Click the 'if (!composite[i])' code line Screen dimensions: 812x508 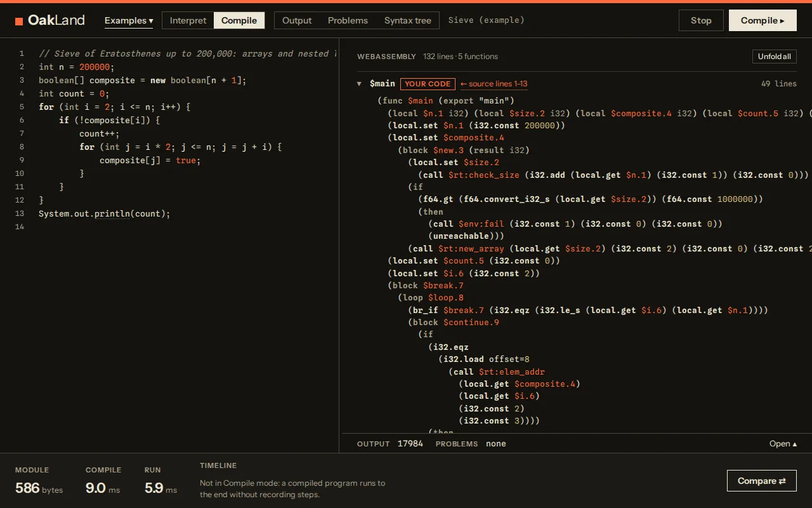(110, 120)
